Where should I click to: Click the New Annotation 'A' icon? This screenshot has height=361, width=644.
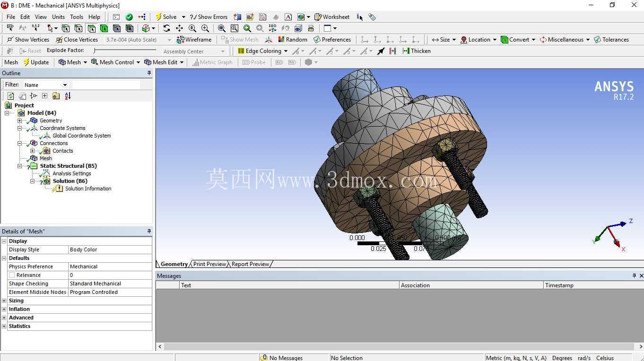[x=288, y=17]
